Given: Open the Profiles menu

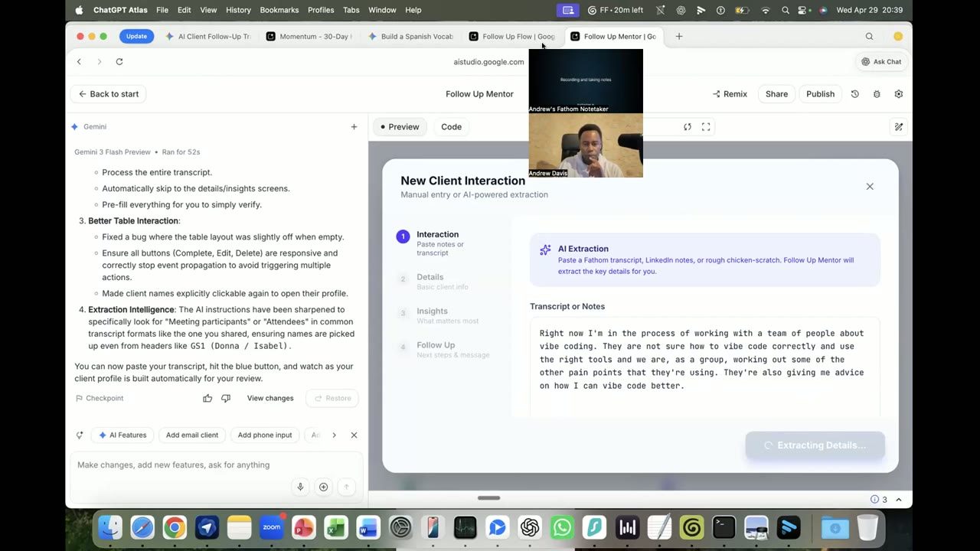Looking at the screenshot, I should point(321,10).
